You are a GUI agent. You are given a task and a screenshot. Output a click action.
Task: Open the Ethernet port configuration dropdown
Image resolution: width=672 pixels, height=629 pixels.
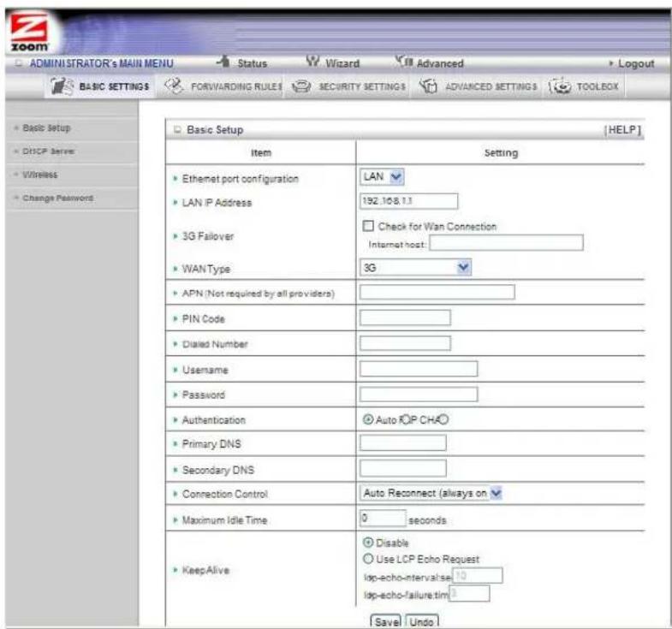pyautogui.click(x=382, y=176)
